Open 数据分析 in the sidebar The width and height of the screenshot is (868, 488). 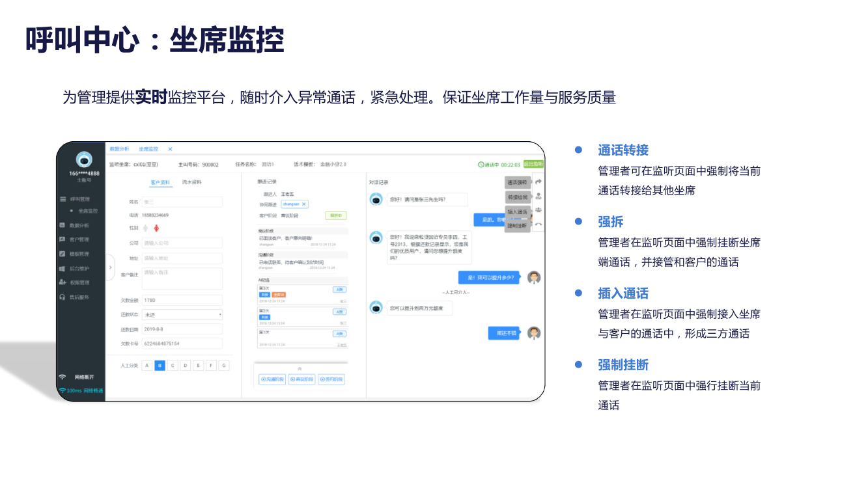click(79, 225)
